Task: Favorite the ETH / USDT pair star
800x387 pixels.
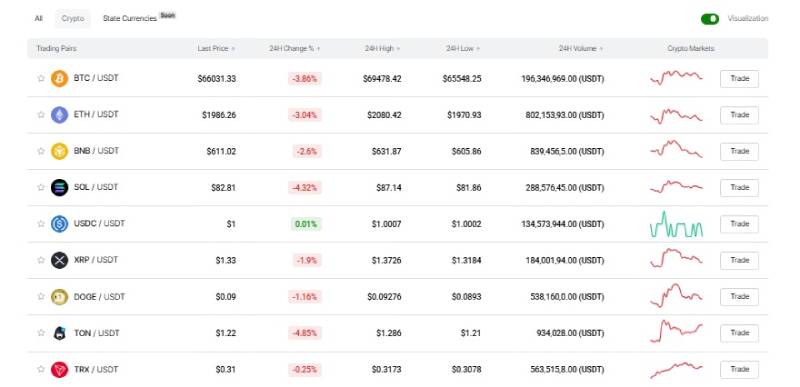Action: click(41, 115)
